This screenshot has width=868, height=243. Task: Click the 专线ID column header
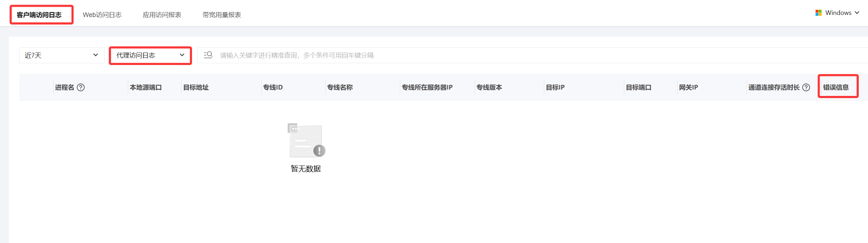273,87
